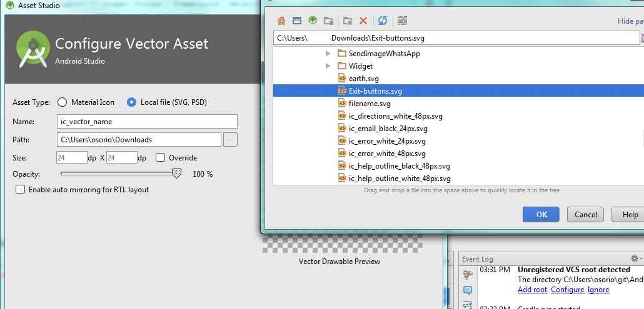644x309 pixels.
Task: Create new folder icon in file chooser
Action: tap(348, 21)
